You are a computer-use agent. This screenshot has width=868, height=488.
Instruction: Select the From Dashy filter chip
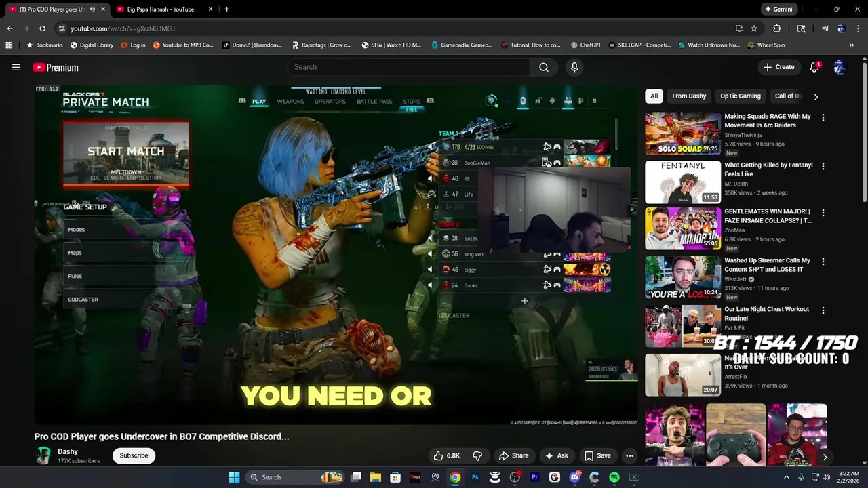tap(689, 96)
